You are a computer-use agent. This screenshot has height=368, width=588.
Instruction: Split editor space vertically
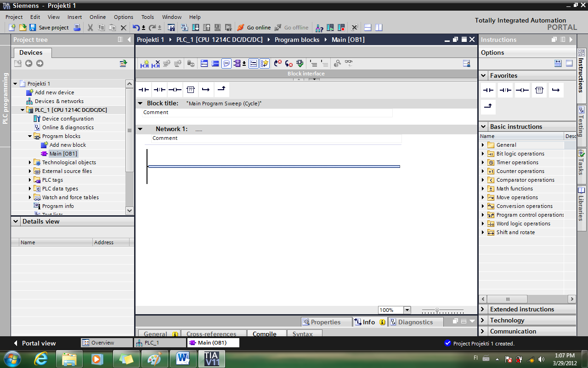coord(379,28)
